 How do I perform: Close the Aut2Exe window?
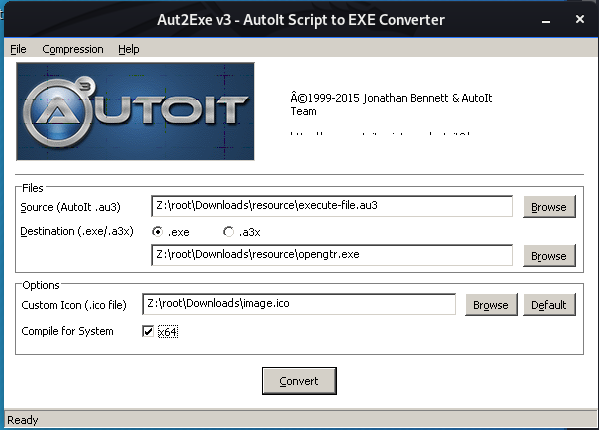pyautogui.click(x=580, y=19)
